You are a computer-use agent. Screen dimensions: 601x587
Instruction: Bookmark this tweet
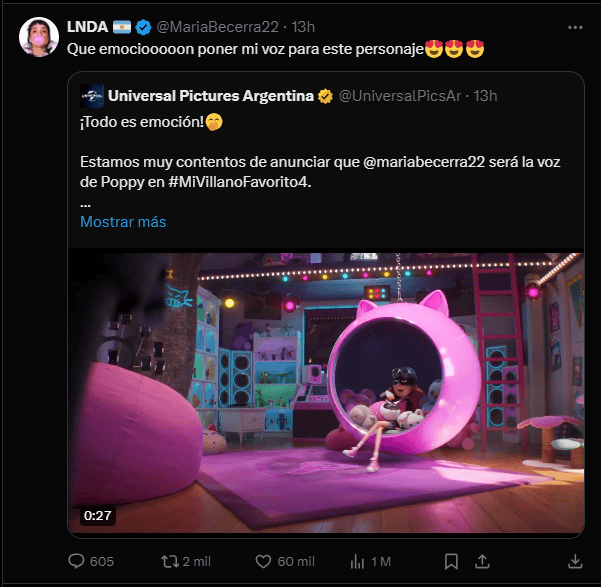coord(451,561)
